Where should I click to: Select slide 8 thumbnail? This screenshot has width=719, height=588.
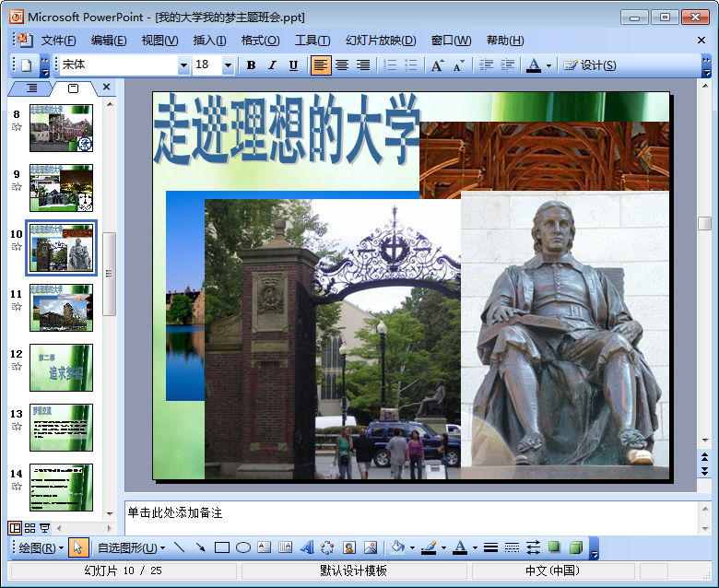[62, 128]
